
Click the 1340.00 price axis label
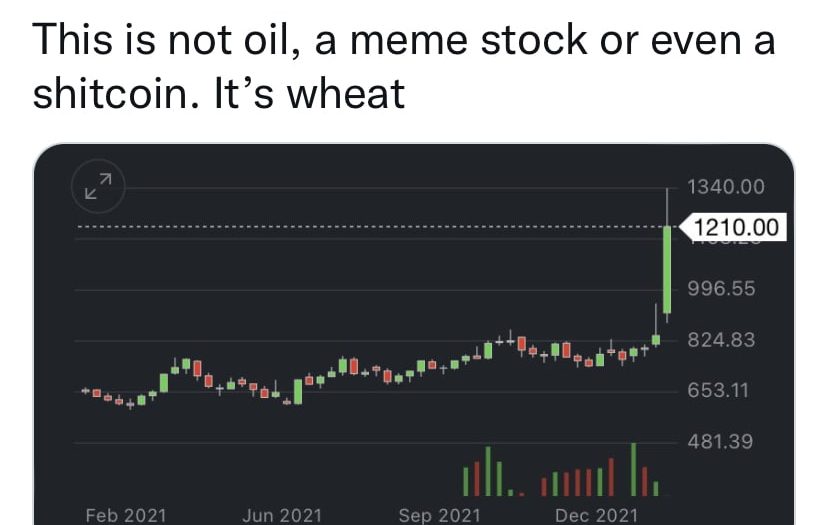[x=726, y=187]
